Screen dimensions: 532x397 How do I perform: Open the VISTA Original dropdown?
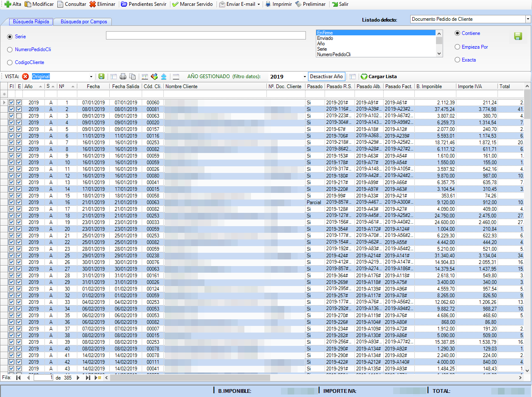click(91, 76)
